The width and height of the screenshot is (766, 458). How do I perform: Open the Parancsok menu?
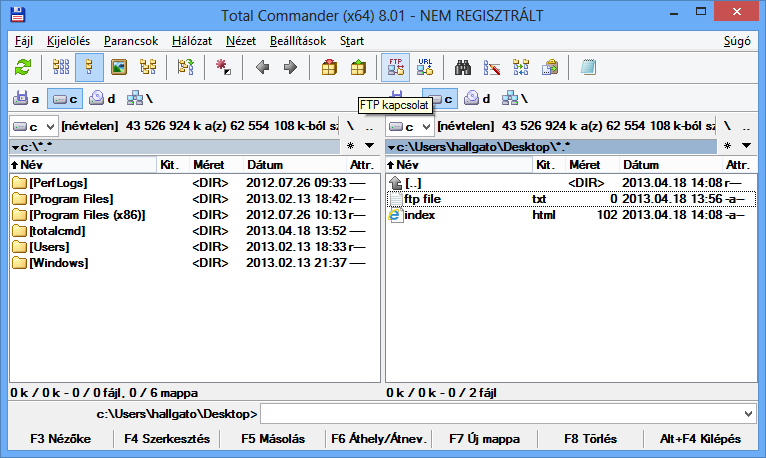pos(131,41)
